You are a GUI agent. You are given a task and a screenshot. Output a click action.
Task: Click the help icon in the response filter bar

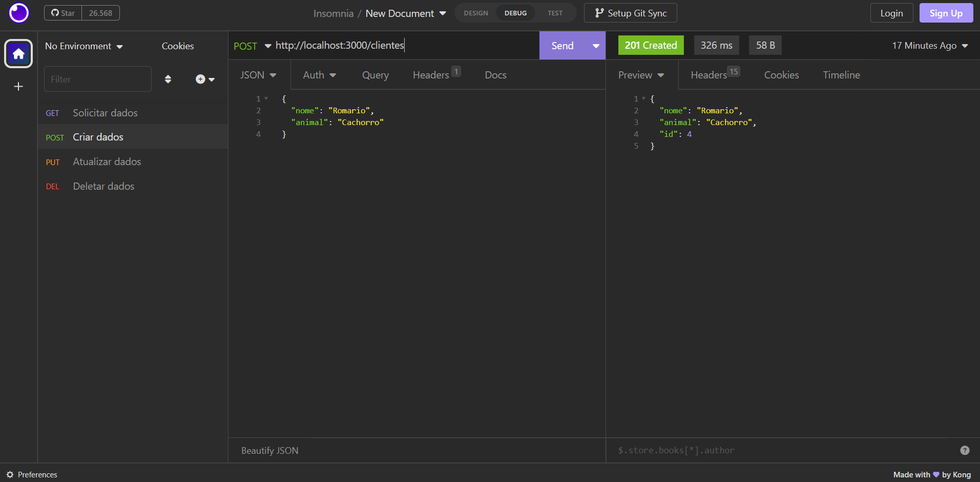(965, 450)
